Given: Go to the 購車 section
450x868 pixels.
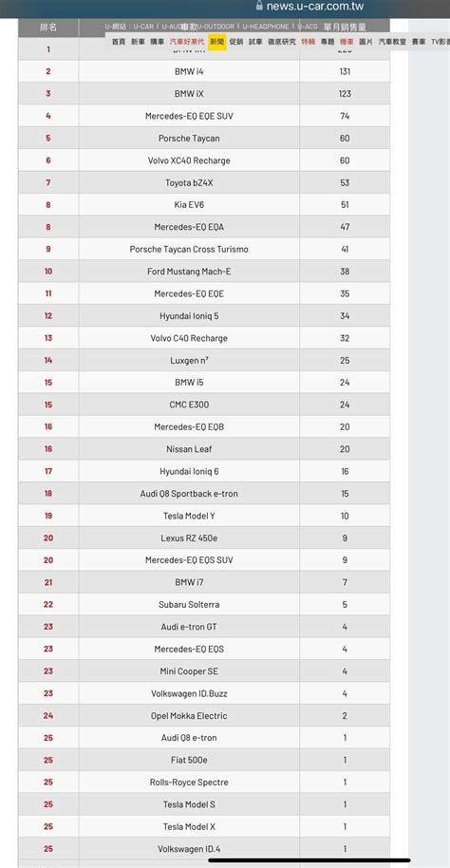Looking at the screenshot, I should pyautogui.click(x=158, y=42).
